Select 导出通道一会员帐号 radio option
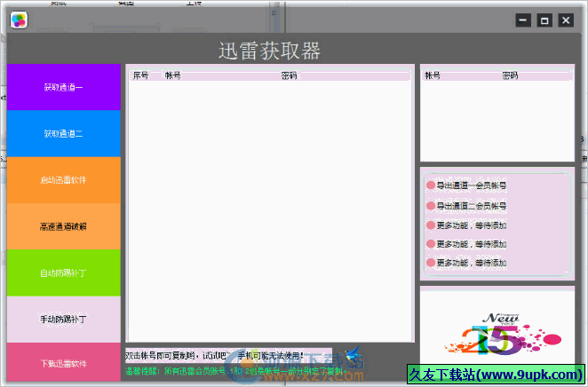This screenshot has height=387, width=588. pos(466,186)
